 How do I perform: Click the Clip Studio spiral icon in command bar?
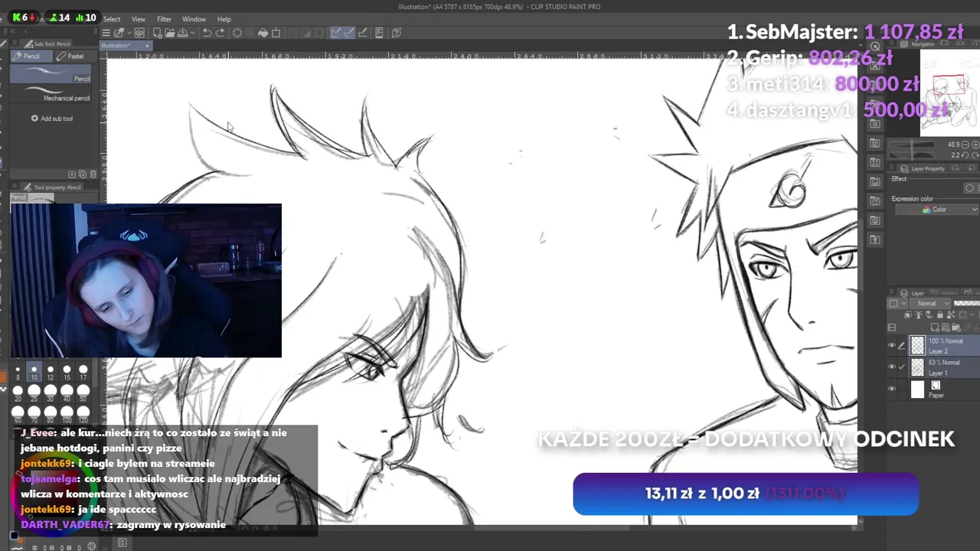(x=139, y=33)
